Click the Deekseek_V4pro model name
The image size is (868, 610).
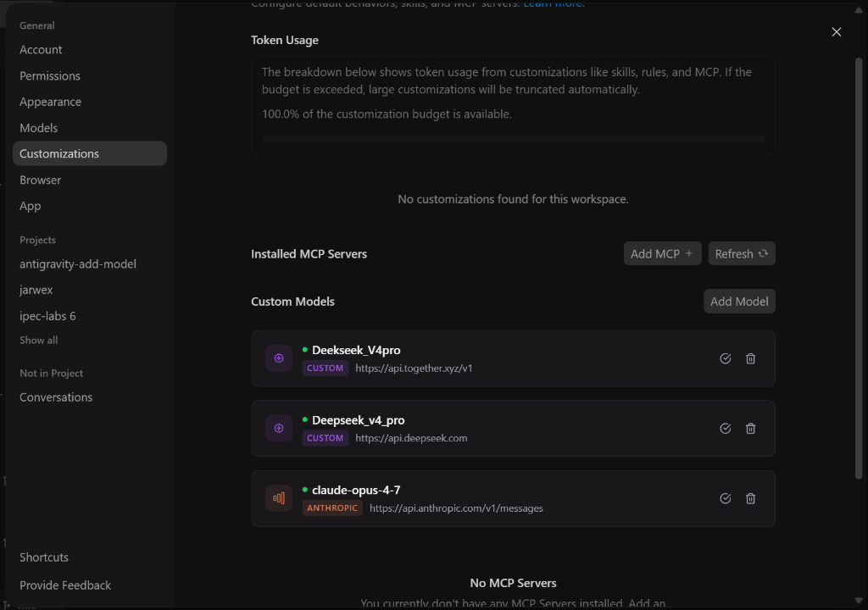[357, 350]
